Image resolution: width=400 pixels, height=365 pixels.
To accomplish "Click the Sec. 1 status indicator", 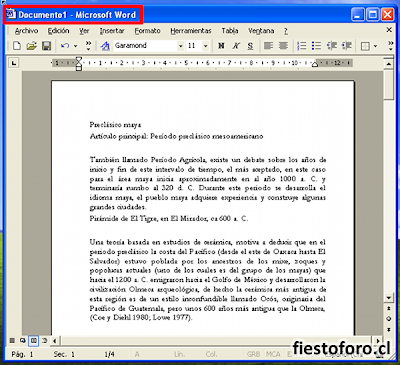I will [64, 354].
